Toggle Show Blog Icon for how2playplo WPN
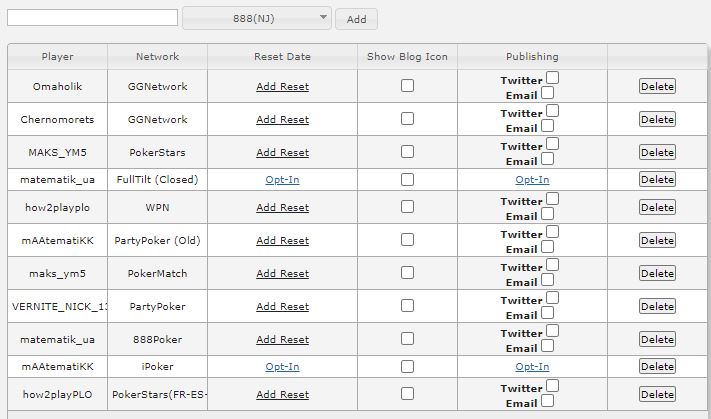Screen dimensions: 711x419 [x=407, y=207]
